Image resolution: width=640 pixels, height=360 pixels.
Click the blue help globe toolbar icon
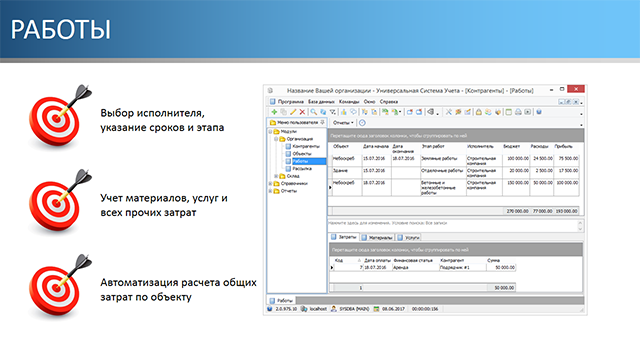tap(539, 112)
